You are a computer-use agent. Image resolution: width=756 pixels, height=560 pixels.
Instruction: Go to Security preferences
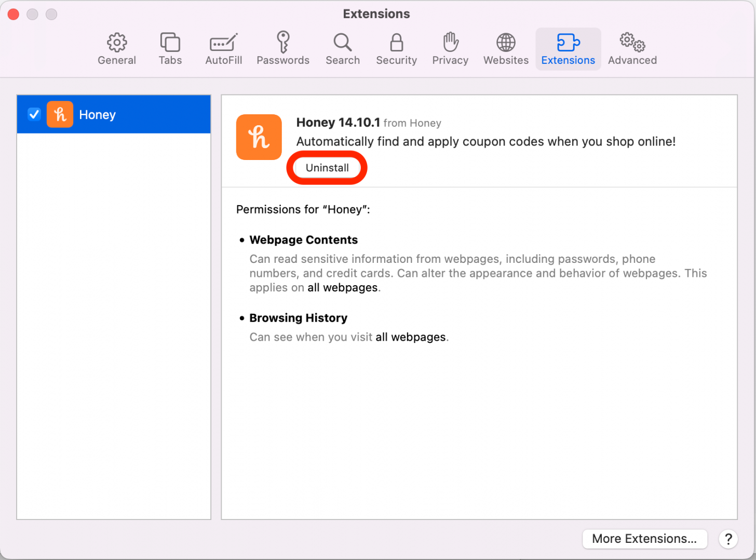396,49
